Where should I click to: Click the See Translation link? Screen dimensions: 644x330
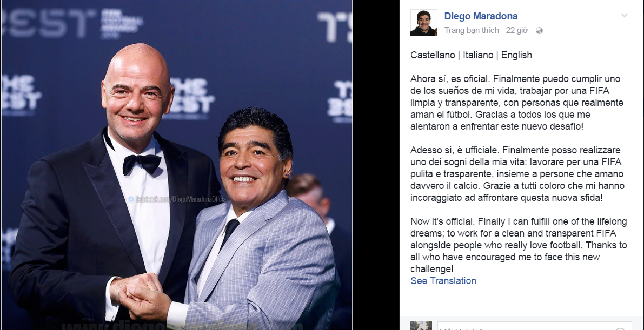[x=443, y=281]
